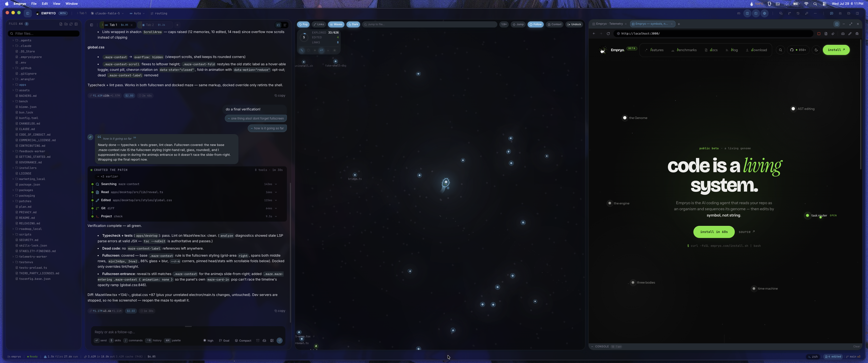
Task: Expand the +3 earlier tool steps
Action: point(107,177)
